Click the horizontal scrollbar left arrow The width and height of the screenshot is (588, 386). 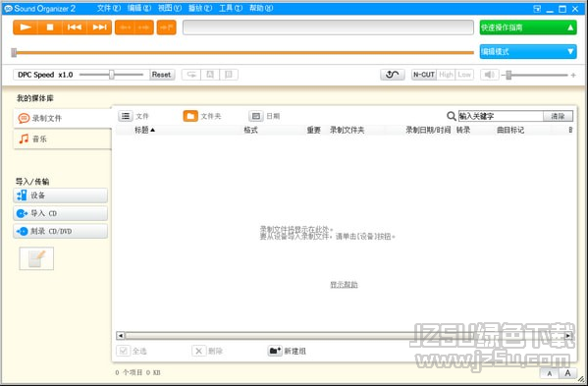click(121, 335)
